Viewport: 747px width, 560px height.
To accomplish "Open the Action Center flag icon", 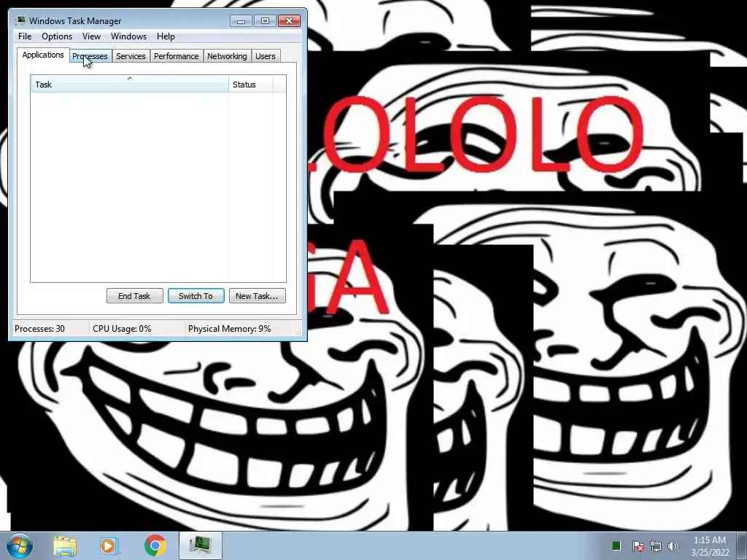I will click(638, 546).
